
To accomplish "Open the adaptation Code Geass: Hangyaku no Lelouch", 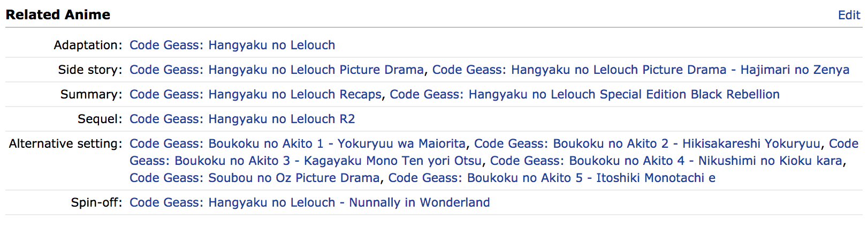I will tap(232, 45).
